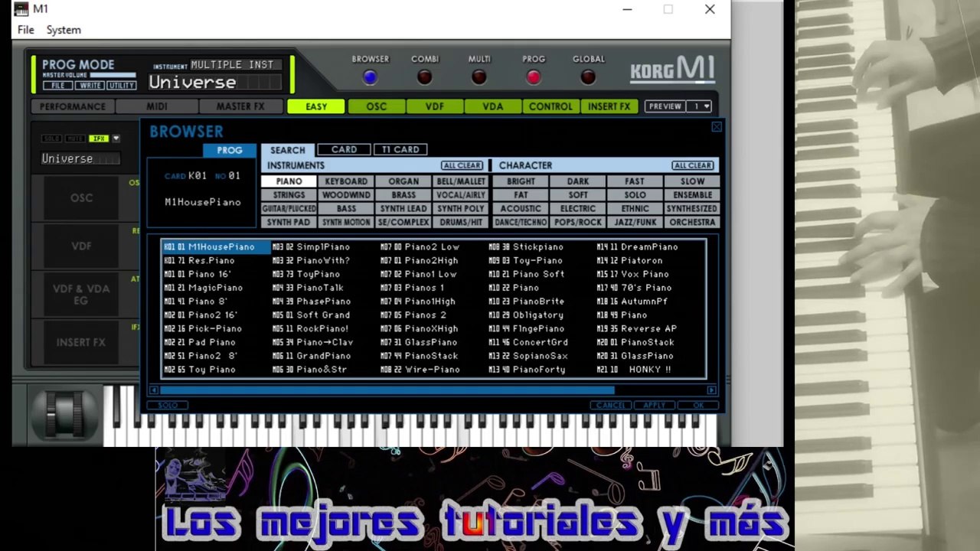
Task: Click the lit PROG mode LED button
Action: [534, 77]
